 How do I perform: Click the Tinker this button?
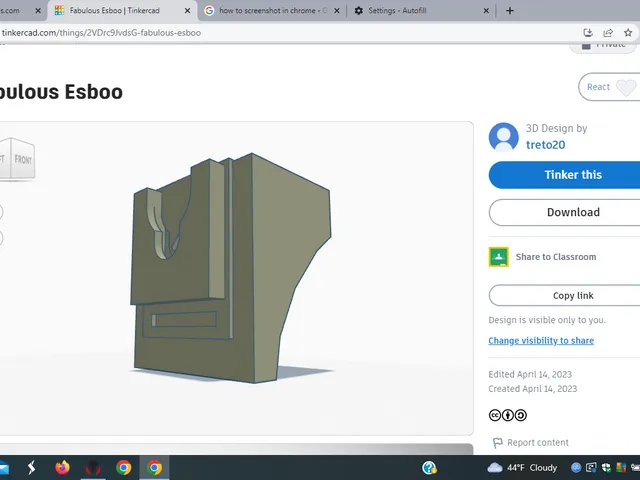(x=564, y=175)
